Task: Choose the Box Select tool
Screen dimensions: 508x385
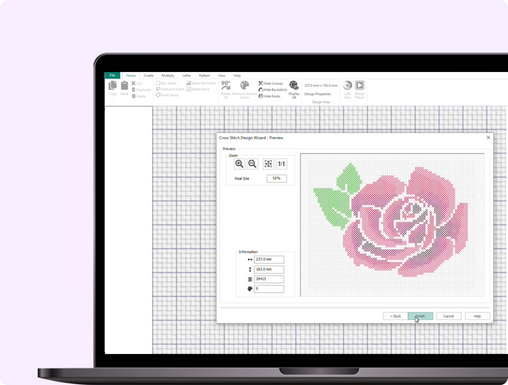Action: pyautogui.click(x=166, y=83)
